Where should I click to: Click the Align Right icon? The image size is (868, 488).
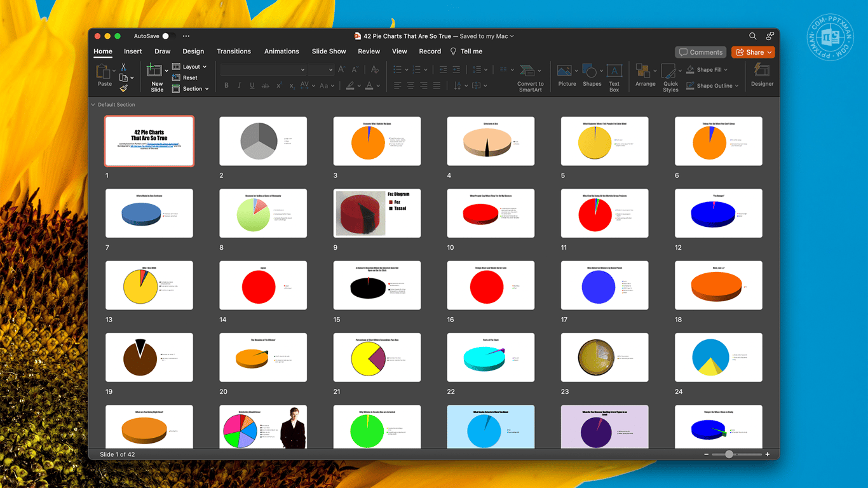coord(424,85)
